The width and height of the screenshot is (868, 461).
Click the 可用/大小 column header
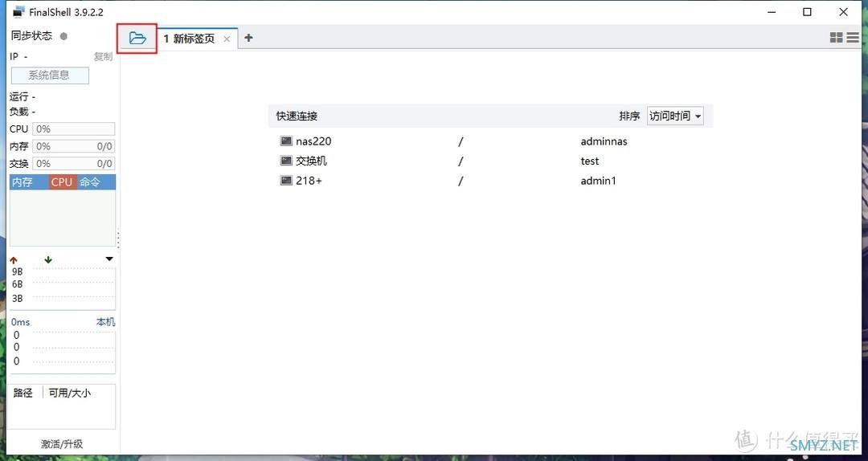click(70, 393)
